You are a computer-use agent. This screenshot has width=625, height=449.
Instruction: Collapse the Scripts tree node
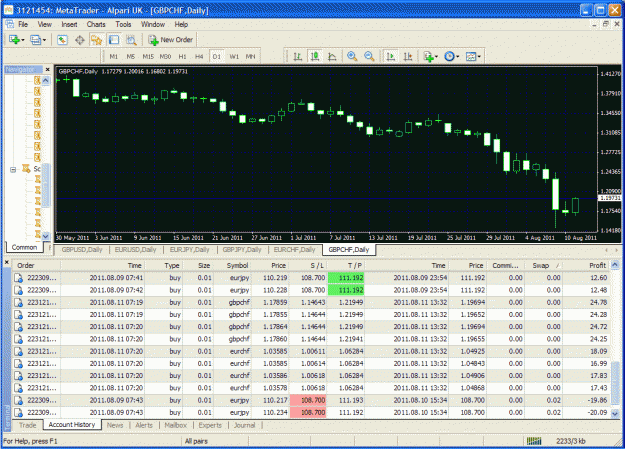tap(13, 169)
